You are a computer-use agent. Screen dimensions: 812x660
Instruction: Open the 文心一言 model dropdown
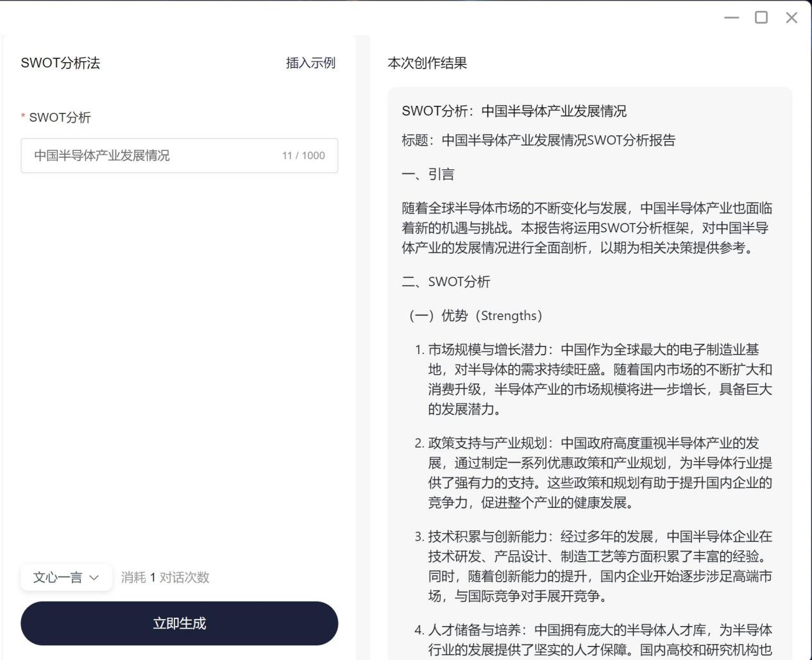[67, 577]
